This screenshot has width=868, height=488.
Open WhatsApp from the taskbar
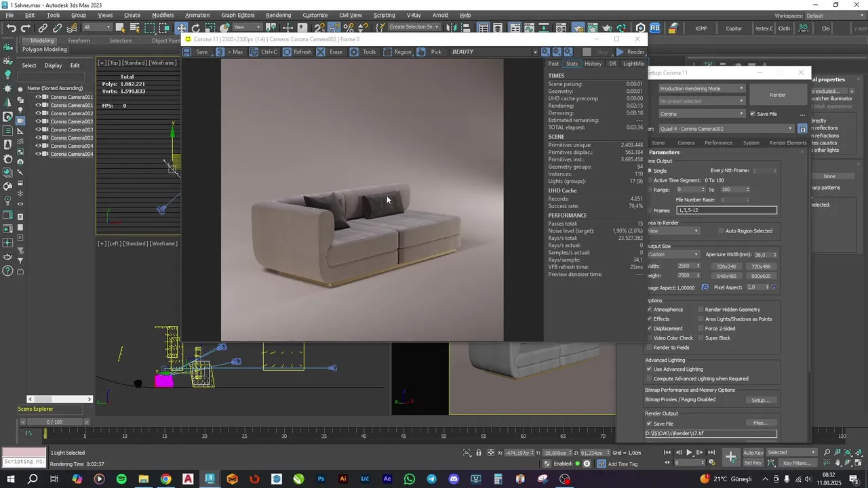click(410, 479)
